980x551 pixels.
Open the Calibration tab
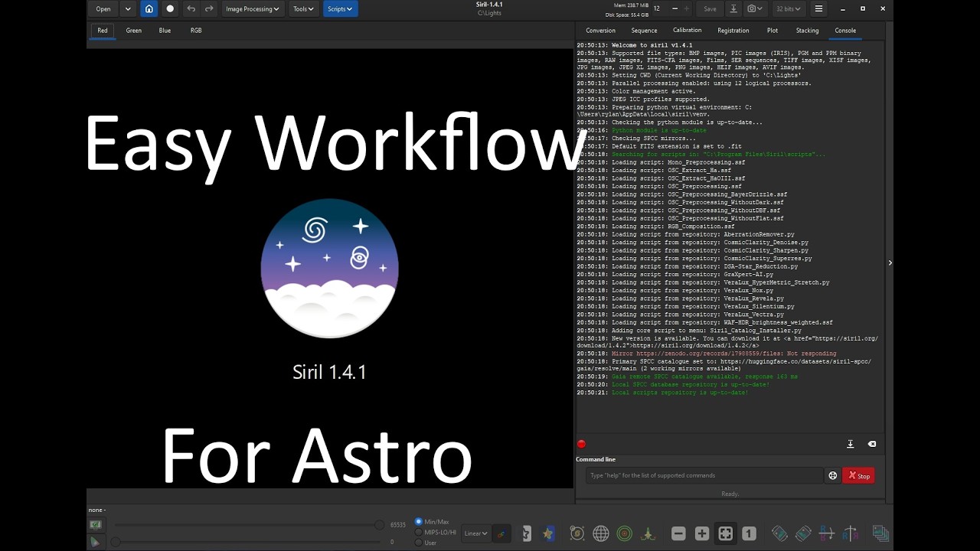[x=687, y=30]
